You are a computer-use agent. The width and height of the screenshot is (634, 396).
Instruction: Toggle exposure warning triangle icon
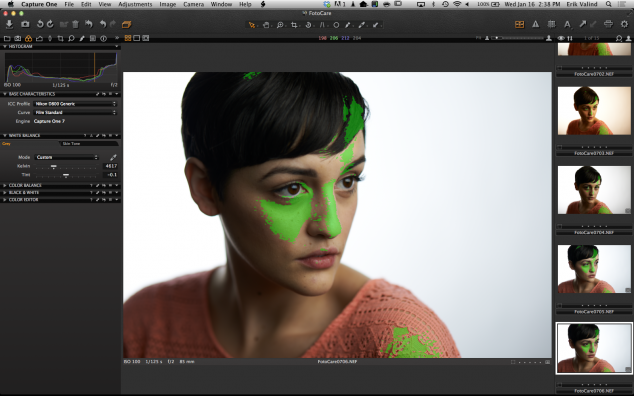(x=535, y=24)
